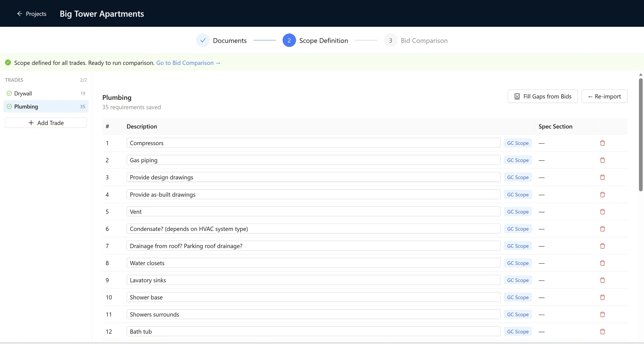Click GC Scope tag on Water closets row
This screenshot has height=344, width=644.
tap(518, 263)
